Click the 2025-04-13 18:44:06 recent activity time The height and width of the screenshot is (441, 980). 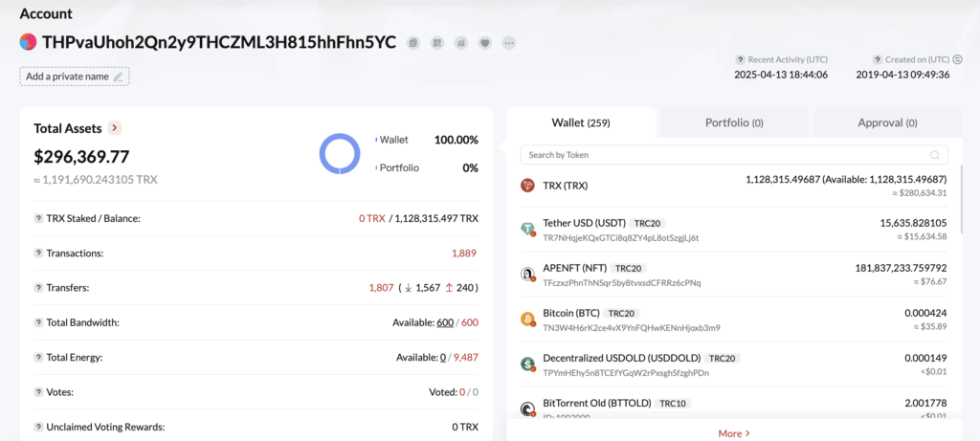coord(781,75)
